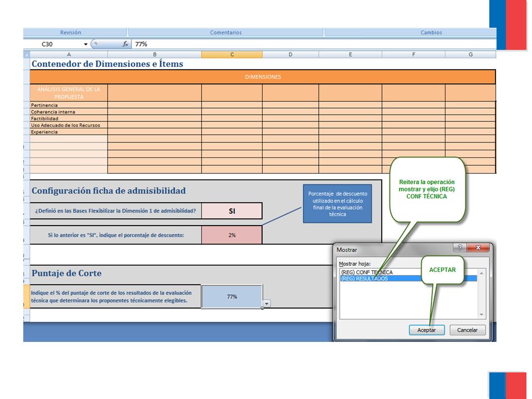Select the Pertinencia cell
The width and height of the screenshot is (532, 399).
coord(69,105)
